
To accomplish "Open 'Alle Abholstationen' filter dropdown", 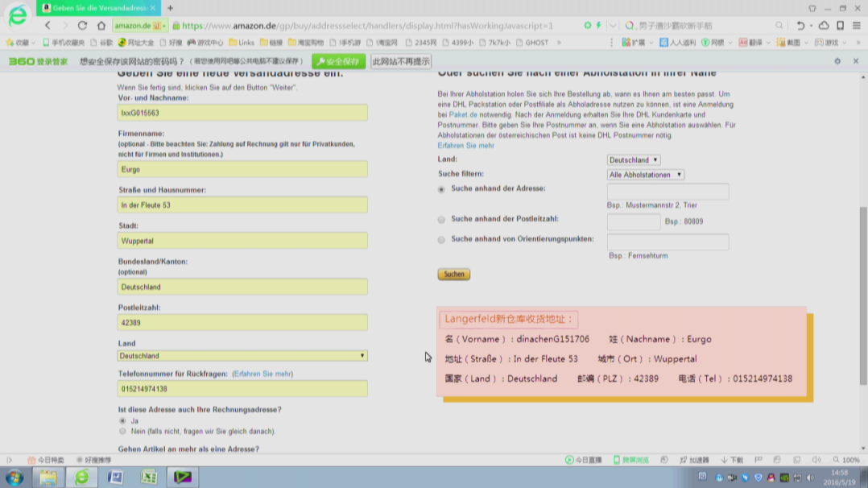I will [x=646, y=175].
